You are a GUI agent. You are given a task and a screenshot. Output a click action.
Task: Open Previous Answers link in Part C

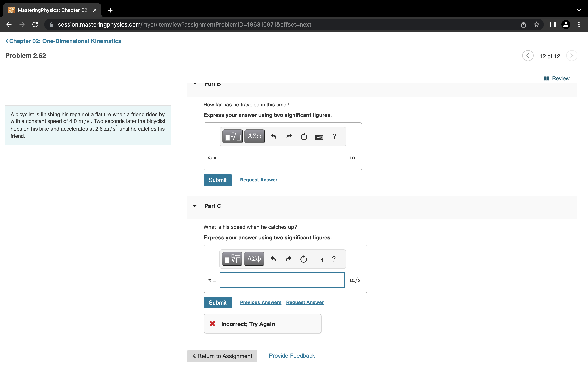pos(261,302)
